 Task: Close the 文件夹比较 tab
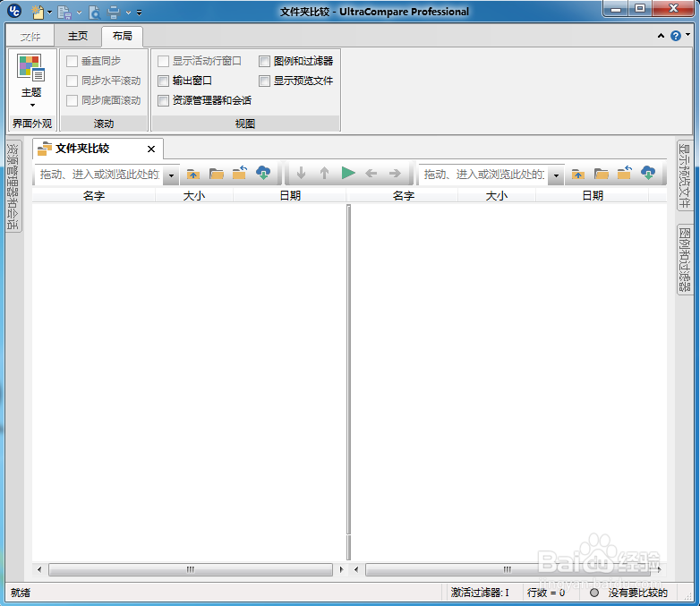[151, 149]
